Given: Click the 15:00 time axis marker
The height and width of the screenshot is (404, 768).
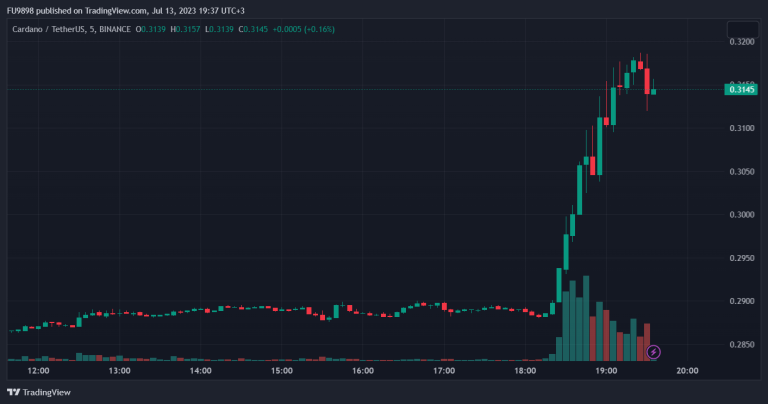Looking at the screenshot, I should click(x=282, y=370).
